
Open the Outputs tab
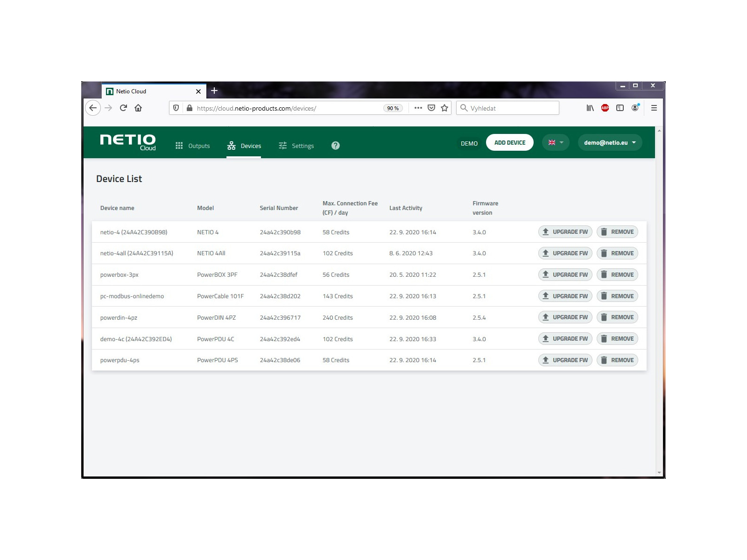pos(192,146)
